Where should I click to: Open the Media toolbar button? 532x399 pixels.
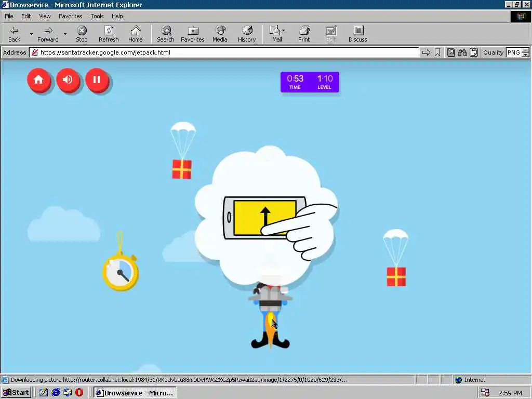(220, 34)
